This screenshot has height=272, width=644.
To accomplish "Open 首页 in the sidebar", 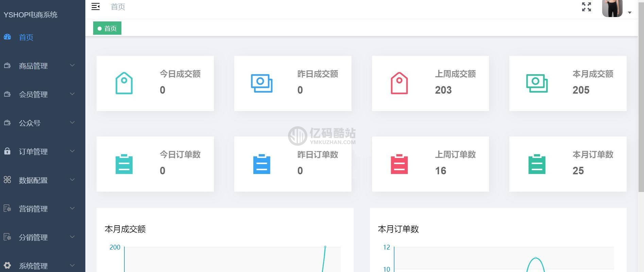I will click(43, 37).
